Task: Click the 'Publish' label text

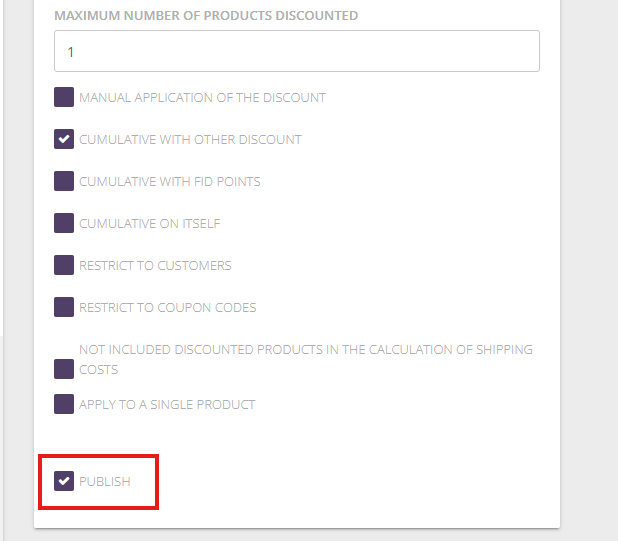Action: 105,482
